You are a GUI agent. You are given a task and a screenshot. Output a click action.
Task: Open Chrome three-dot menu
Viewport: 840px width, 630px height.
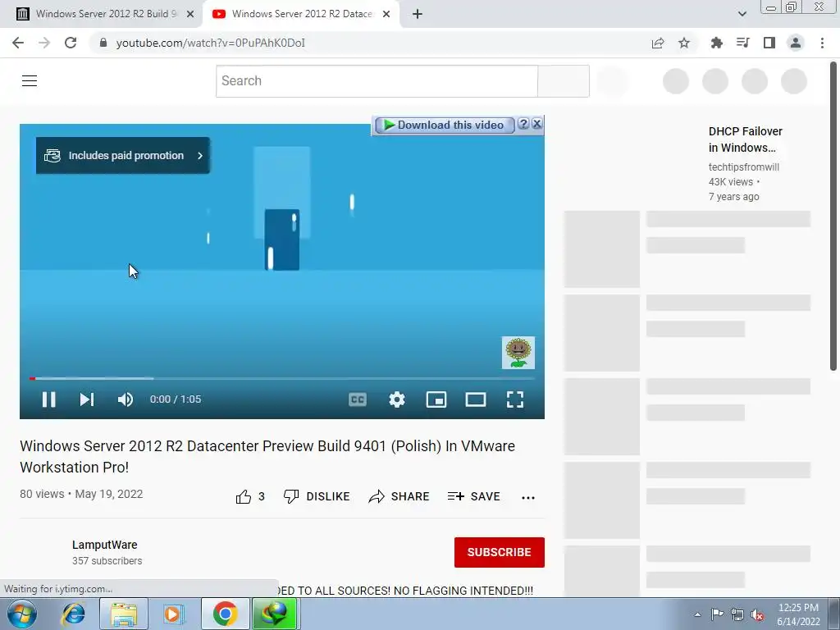click(822, 43)
